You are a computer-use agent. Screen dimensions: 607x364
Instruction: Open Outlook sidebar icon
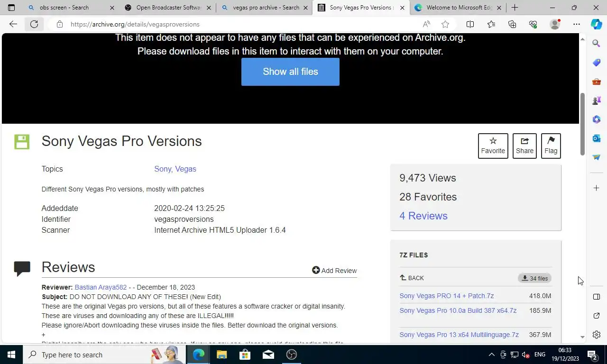pos(597,138)
